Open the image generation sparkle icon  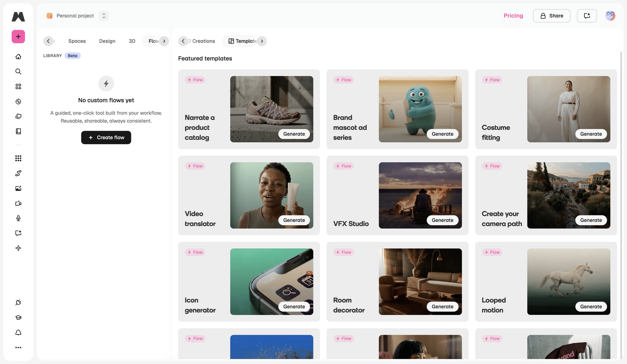[18, 188]
